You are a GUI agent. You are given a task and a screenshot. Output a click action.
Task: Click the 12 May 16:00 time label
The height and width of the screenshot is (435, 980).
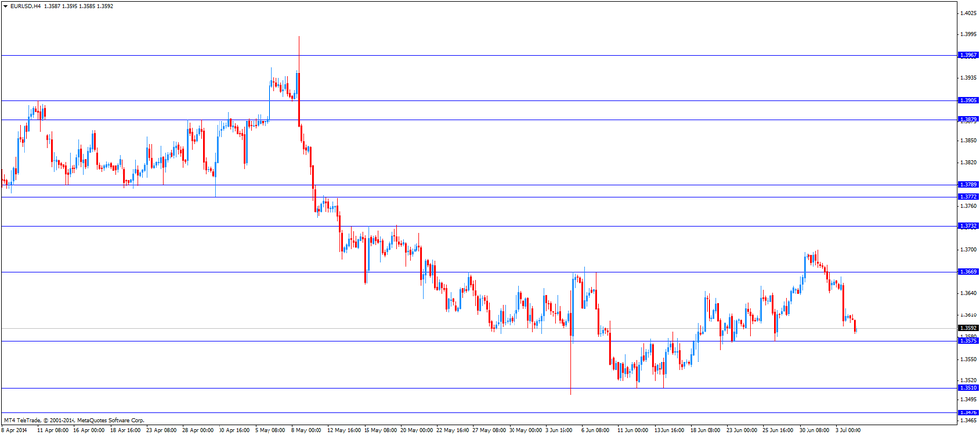344,431
